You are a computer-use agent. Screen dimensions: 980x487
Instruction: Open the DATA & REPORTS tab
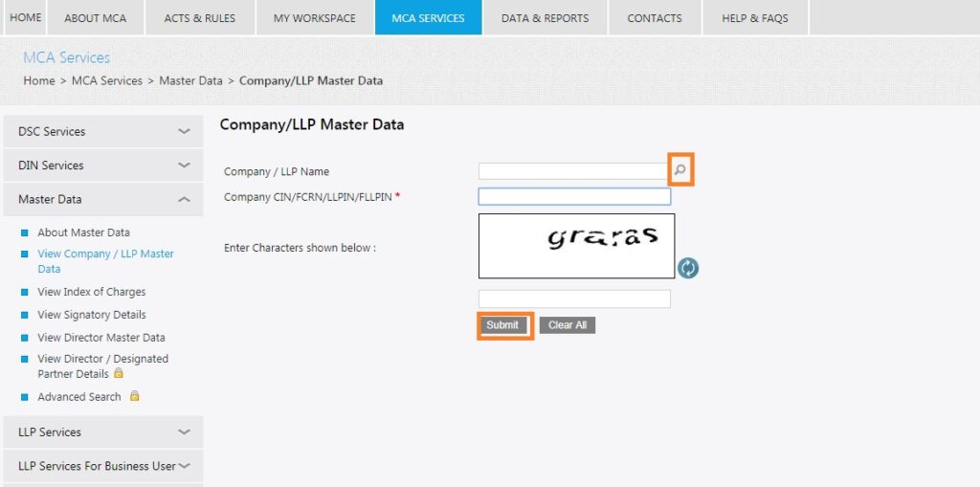click(545, 18)
